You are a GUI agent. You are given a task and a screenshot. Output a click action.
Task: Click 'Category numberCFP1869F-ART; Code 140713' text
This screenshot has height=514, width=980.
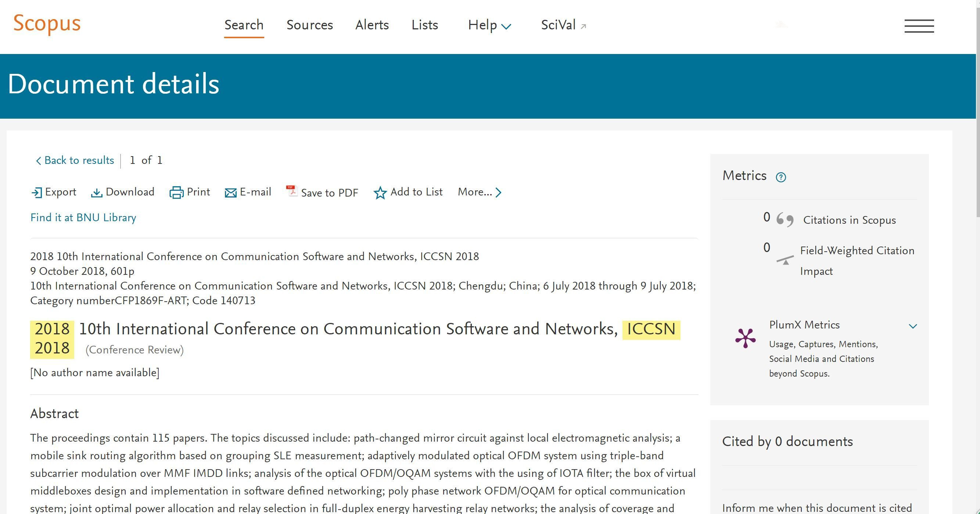[x=143, y=301]
